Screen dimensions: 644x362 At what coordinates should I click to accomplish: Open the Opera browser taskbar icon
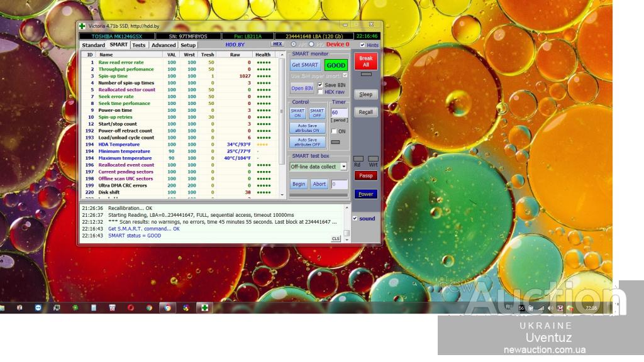tap(131, 307)
